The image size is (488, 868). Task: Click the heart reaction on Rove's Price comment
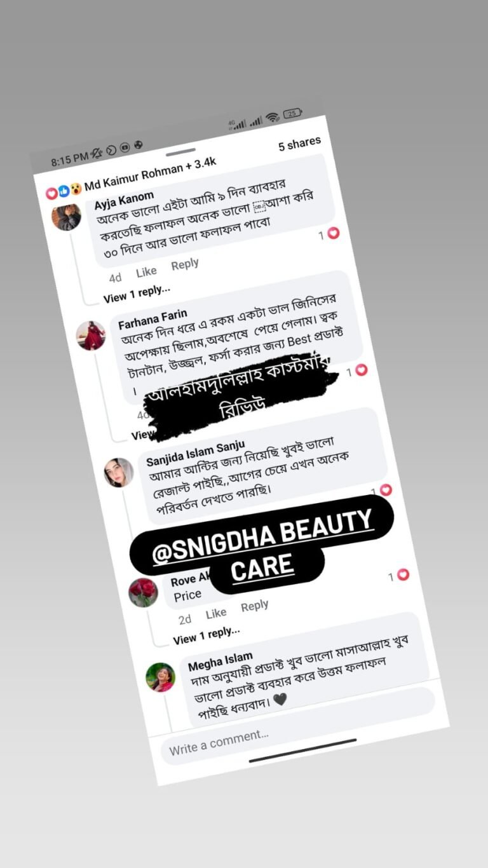pos(403,575)
